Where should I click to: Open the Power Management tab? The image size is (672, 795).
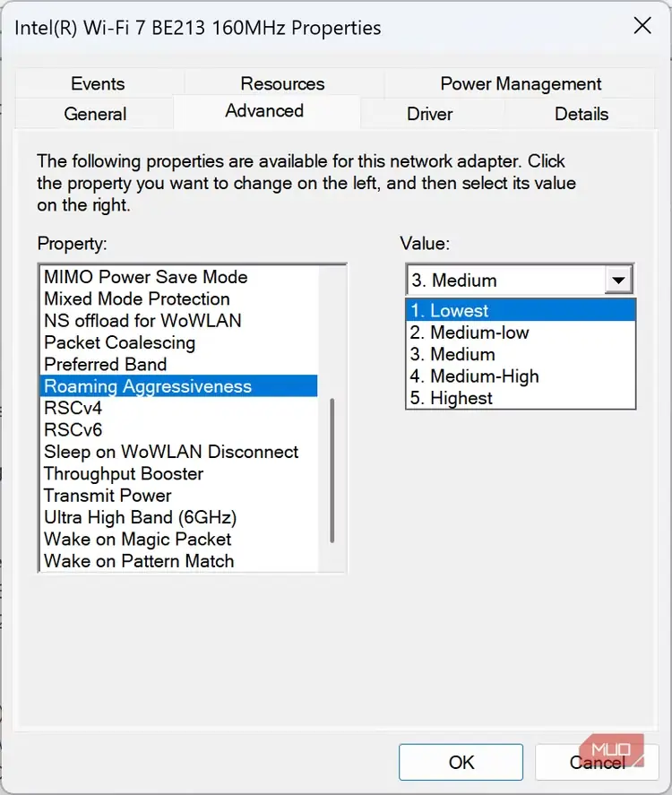click(521, 83)
